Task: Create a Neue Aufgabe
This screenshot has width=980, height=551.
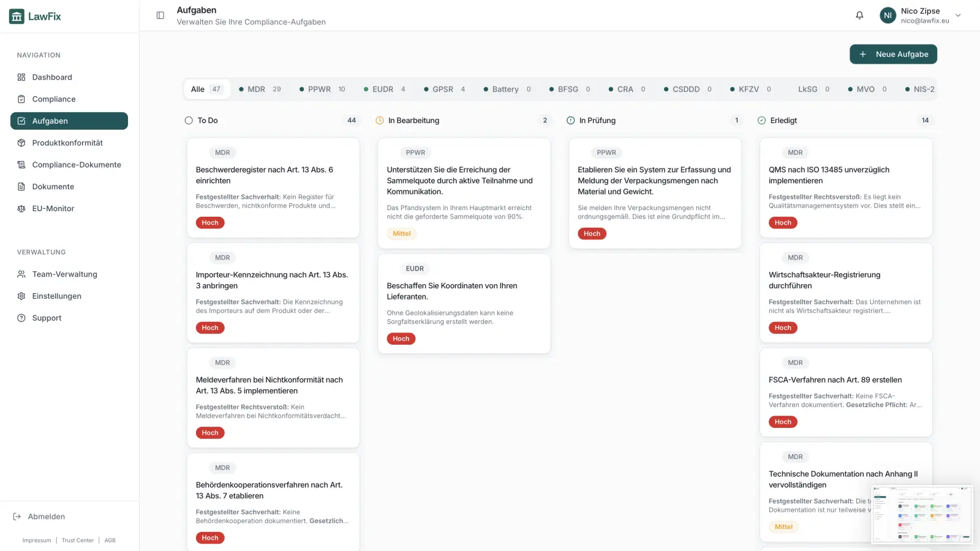Action: (893, 54)
